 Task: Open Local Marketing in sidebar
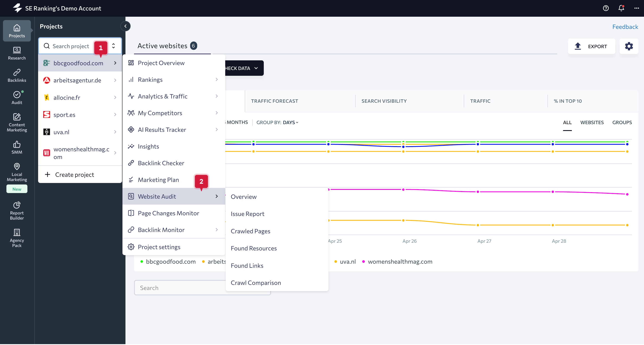(x=17, y=172)
